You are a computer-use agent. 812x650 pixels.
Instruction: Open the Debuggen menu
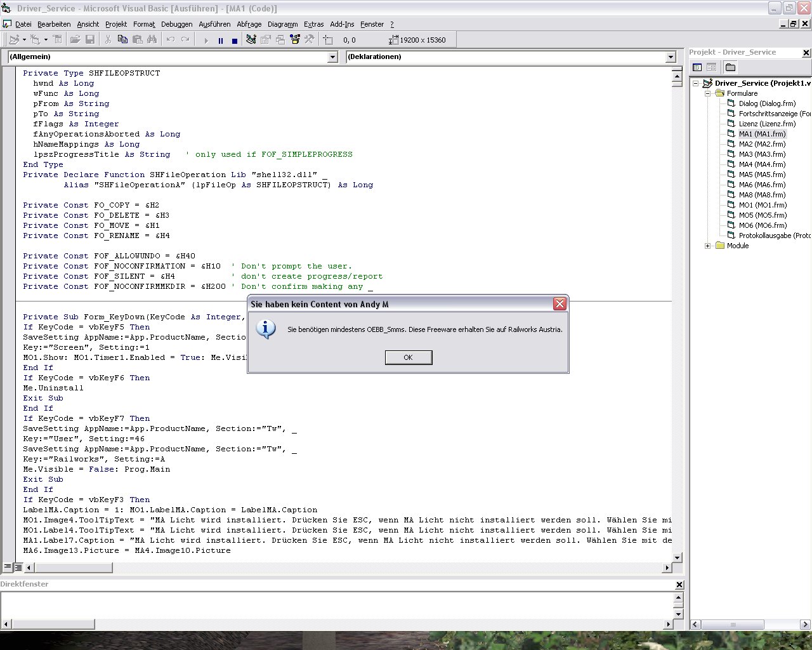(176, 24)
